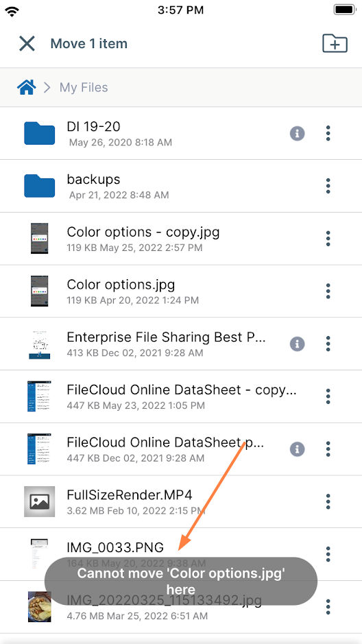Show info for FileCloud Online DataSheet file
This screenshot has width=362, height=644.
point(297,449)
